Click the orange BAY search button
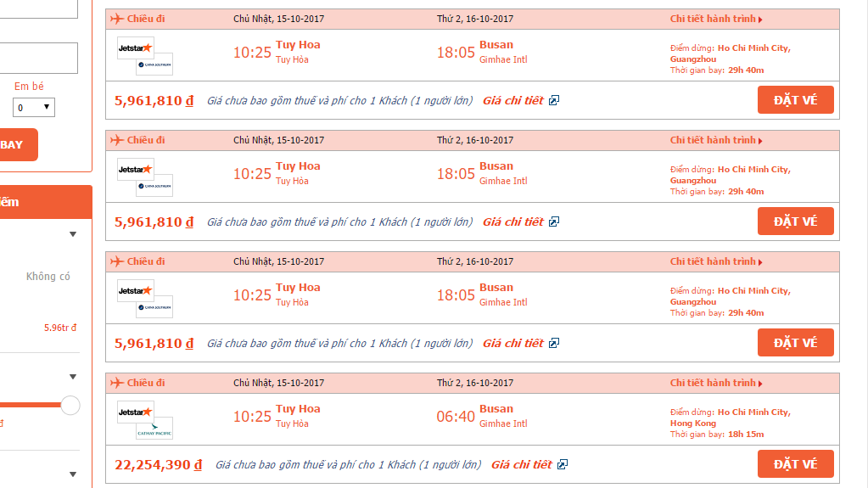Image resolution: width=868 pixels, height=488 pixels. [18, 144]
